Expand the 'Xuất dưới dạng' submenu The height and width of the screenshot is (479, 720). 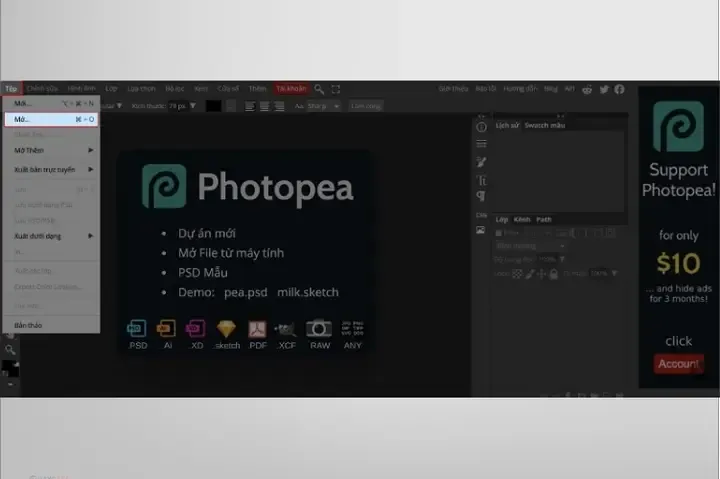coord(50,236)
